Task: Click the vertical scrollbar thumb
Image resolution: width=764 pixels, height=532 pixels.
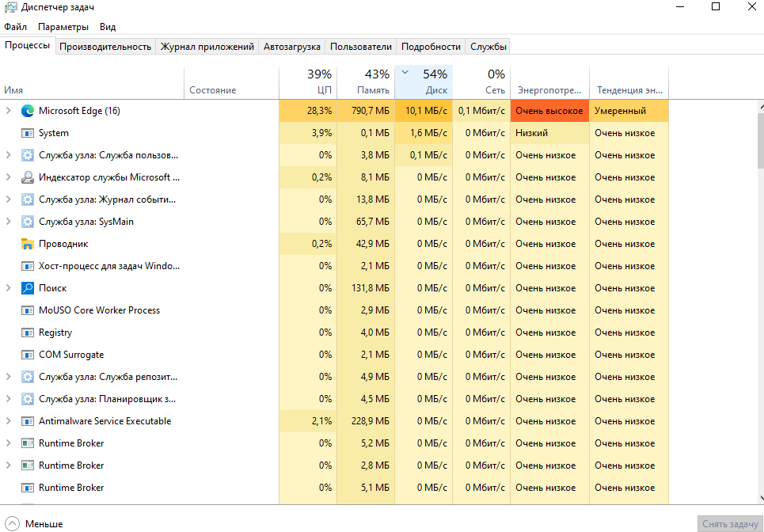Action: pyautogui.click(x=761, y=141)
